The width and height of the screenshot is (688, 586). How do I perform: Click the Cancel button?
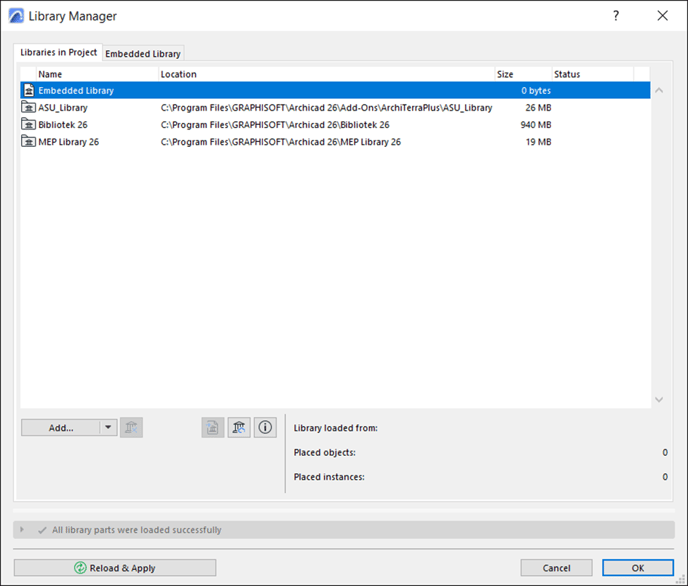pyautogui.click(x=556, y=568)
